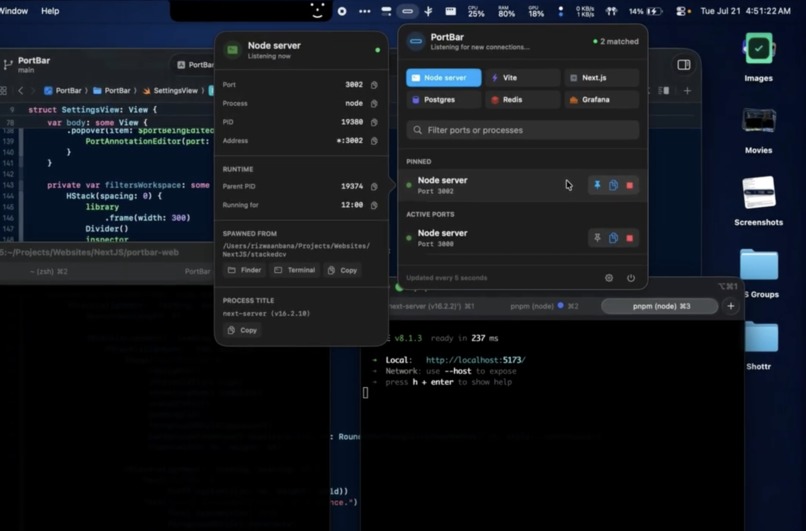Toggle the Postgres filter chip
The image size is (806, 531).
[x=444, y=100]
